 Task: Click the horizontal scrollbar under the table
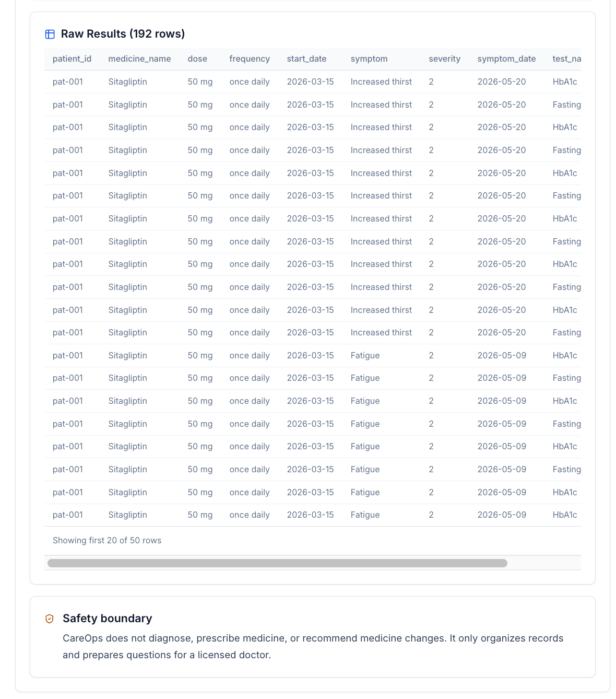[x=277, y=563]
